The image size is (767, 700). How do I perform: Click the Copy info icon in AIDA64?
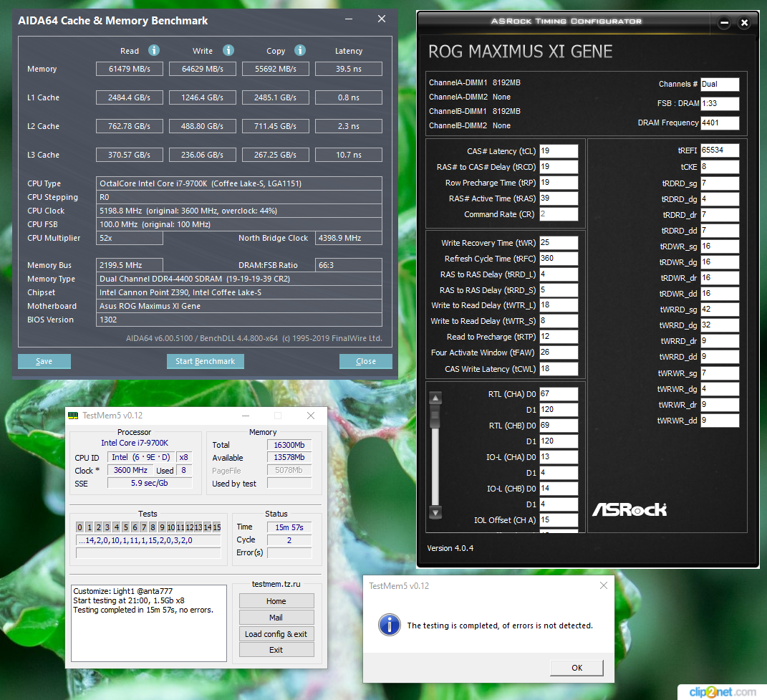coord(300,50)
